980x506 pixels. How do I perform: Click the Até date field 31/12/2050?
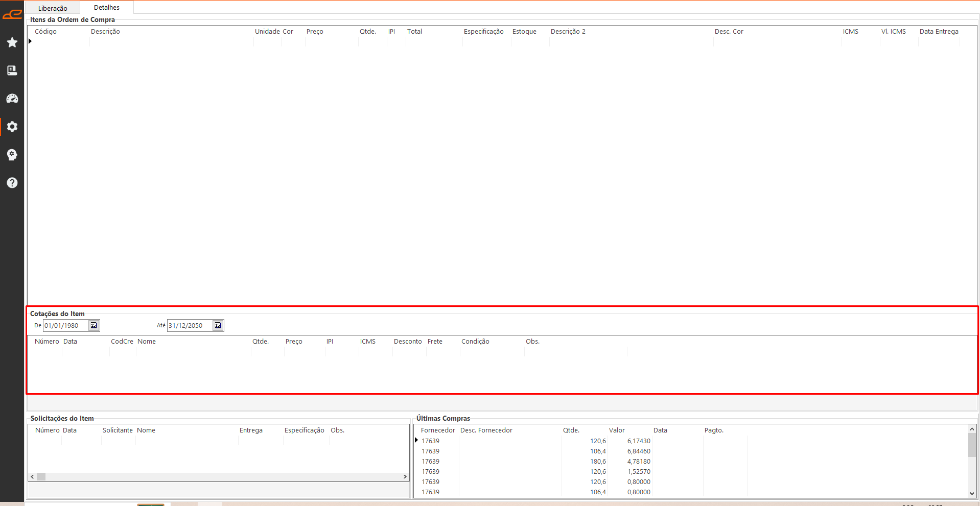[190, 325]
